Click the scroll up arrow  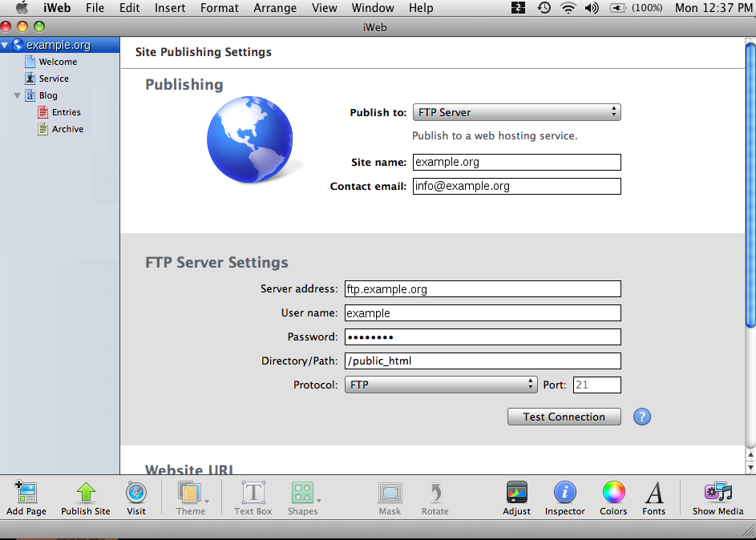[x=750, y=455]
